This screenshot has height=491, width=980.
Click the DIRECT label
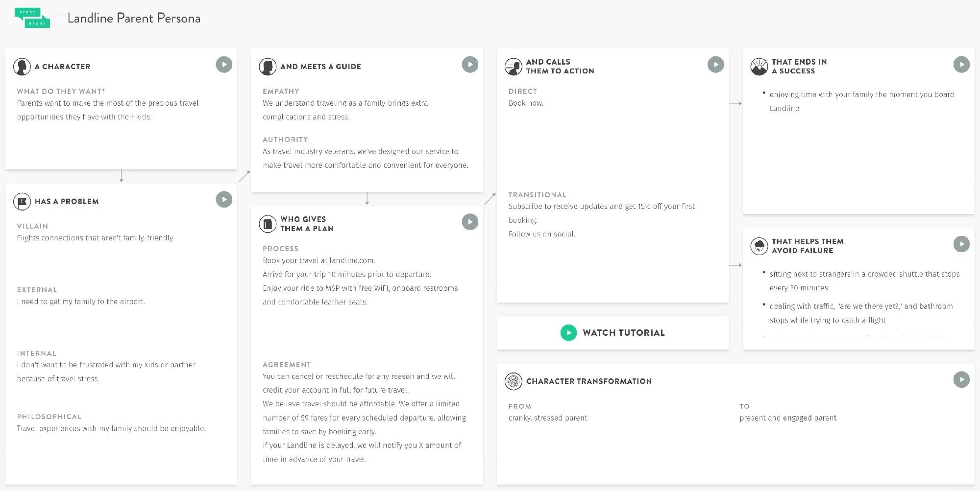(523, 92)
